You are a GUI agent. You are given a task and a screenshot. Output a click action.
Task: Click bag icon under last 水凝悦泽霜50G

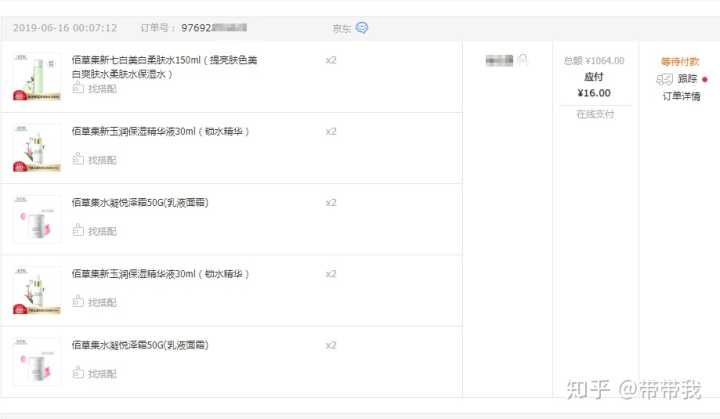click(78, 373)
